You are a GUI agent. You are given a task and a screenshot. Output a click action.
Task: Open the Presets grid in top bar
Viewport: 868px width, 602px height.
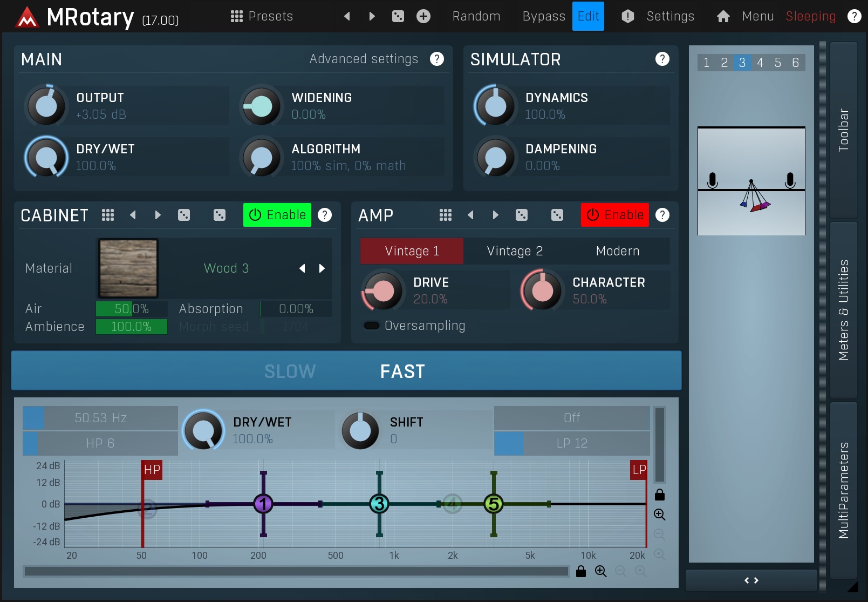point(262,16)
